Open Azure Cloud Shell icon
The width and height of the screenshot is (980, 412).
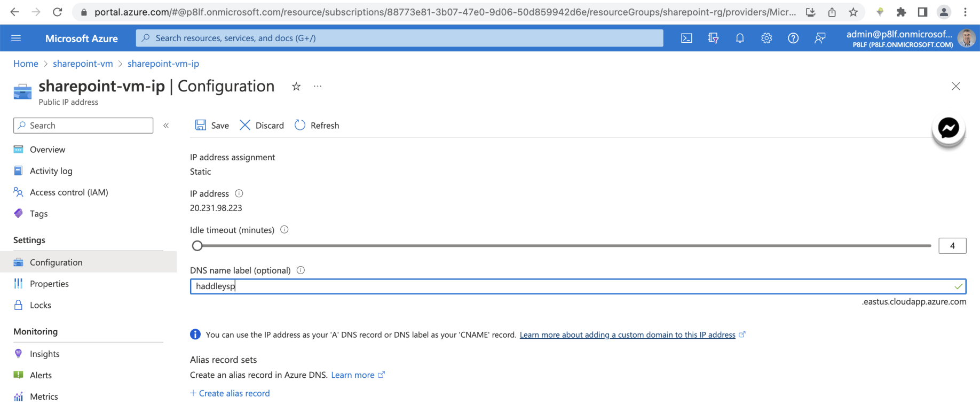[686, 38]
